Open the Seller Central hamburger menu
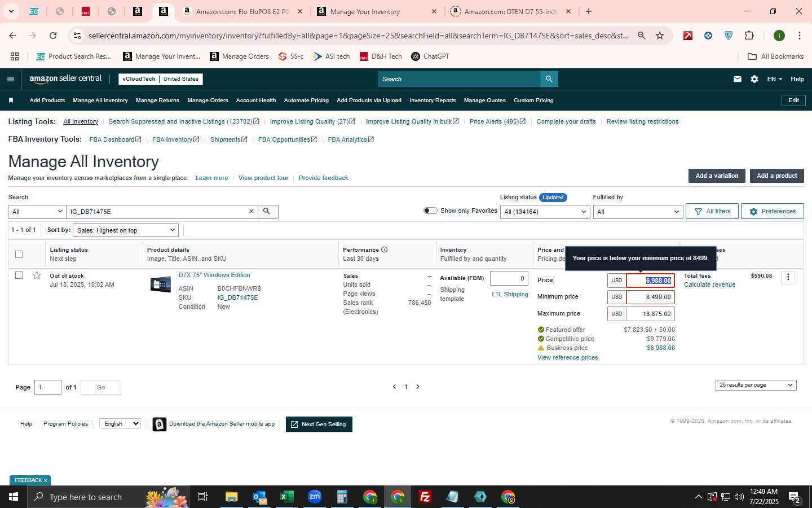 [x=10, y=79]
